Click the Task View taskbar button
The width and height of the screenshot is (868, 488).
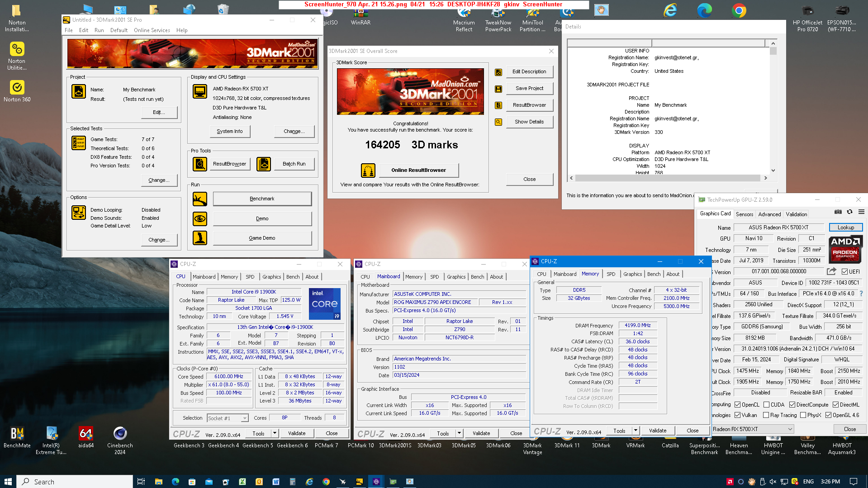[141, 482]
